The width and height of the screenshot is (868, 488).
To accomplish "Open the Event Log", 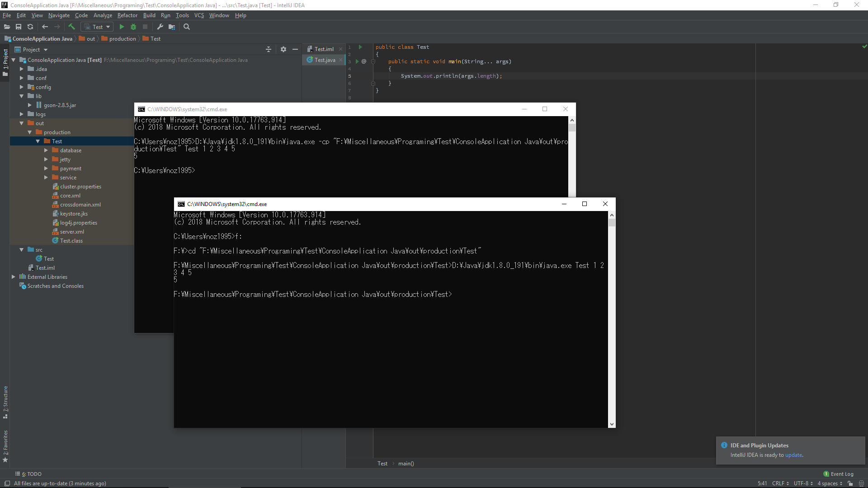I will pos(841,474).
